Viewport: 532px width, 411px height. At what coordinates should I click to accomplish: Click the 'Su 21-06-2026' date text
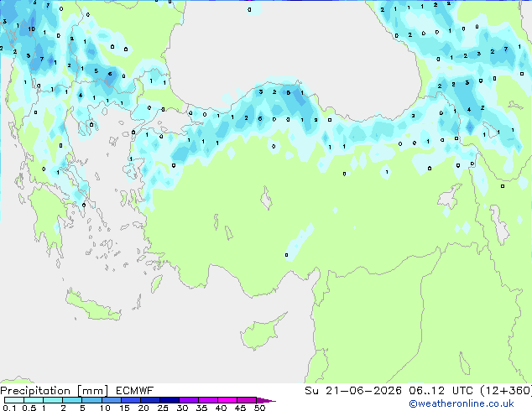coord(353,391)
